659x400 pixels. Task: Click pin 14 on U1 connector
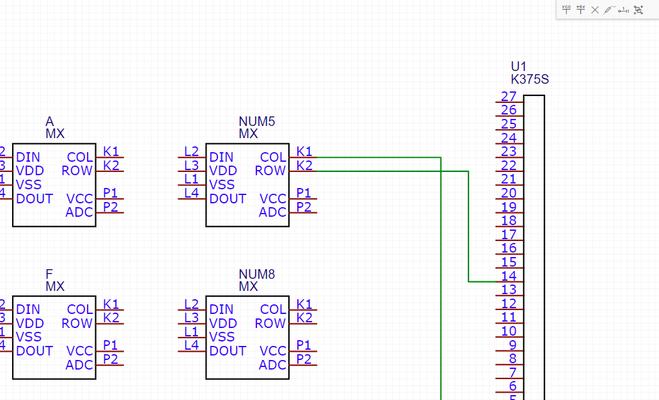tap(509, 277)
